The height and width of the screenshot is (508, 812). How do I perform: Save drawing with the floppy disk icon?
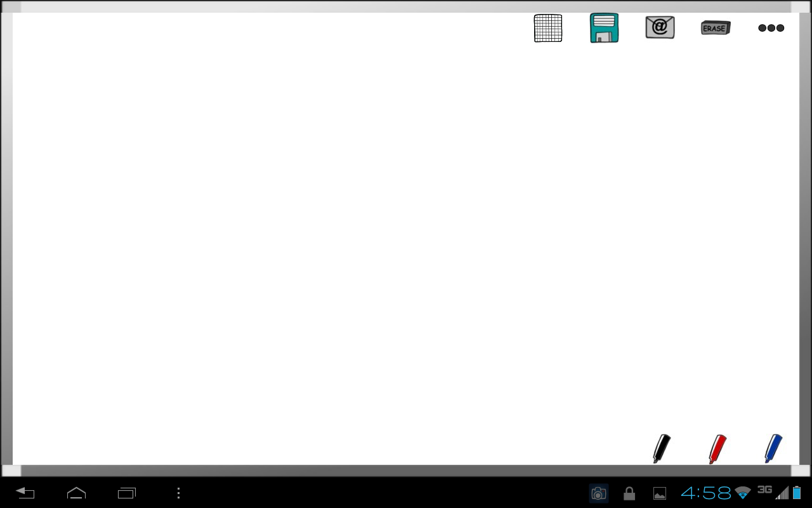[604, 28]
